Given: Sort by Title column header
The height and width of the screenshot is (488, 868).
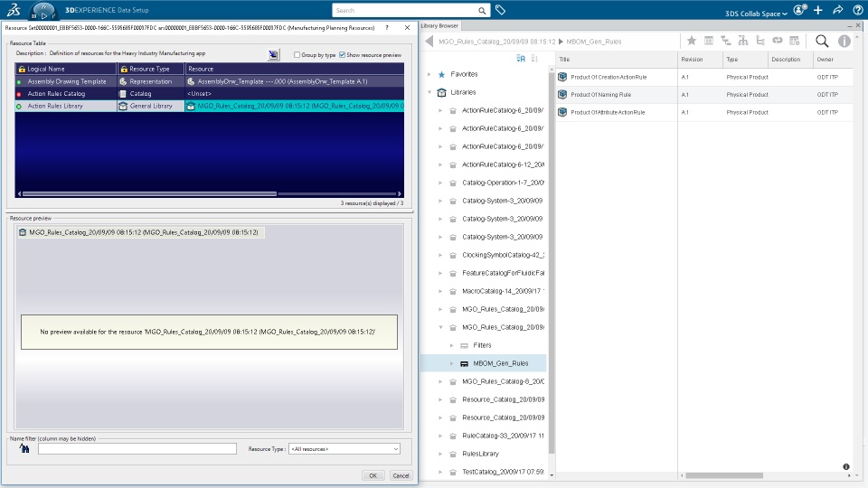Looking at the screenshot, I should click(x=617, y=60).
